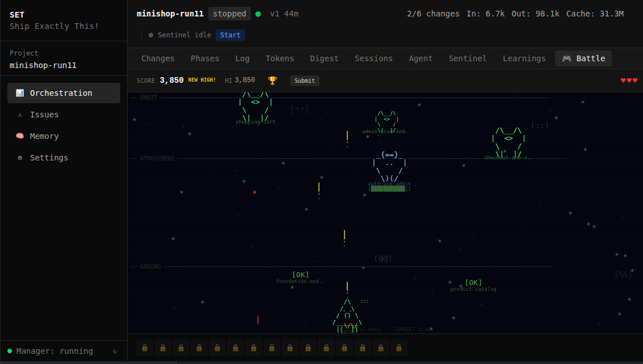Open the Sessions tab
The height and width of the screenshot is (364, 643).
373,58
